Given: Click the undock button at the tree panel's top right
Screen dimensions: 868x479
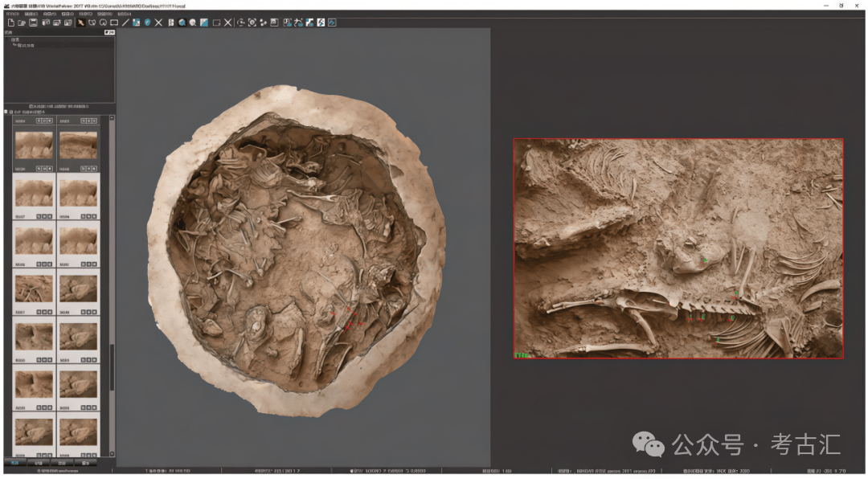Looking at the screenshot, I should 110,33.
